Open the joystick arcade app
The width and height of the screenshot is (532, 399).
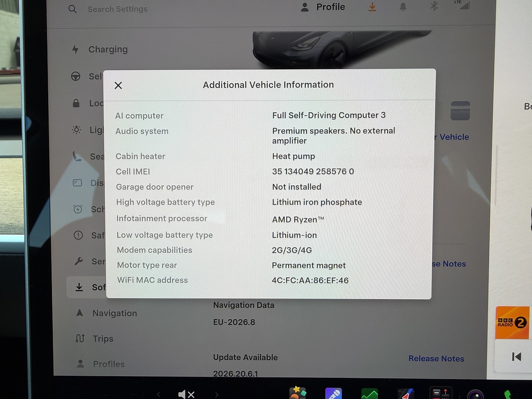(441, 394)
